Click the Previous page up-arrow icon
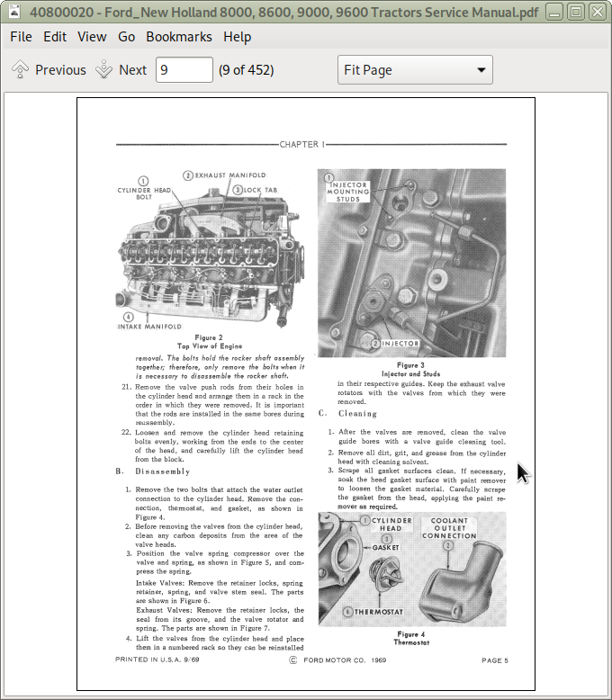This screenshot has height=700, width=612. pyautogui.click(x=20, y=69)
